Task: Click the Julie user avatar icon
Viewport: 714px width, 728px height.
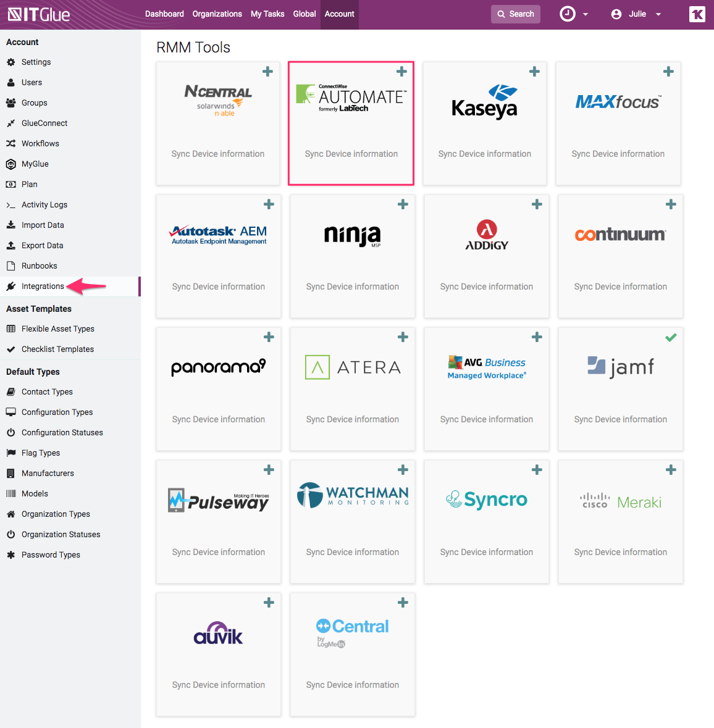Action: pyautogui.click(x=616, y=14)
